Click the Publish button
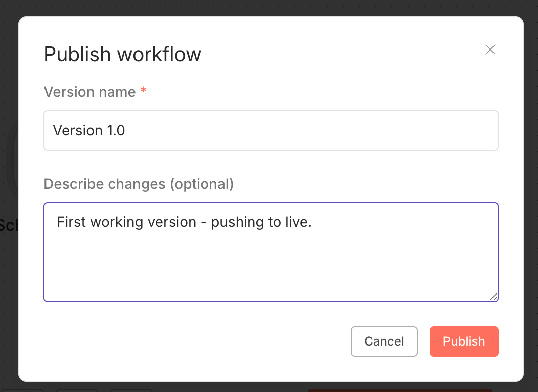This screenshot has height=392, width=538. tap(464, 341)
